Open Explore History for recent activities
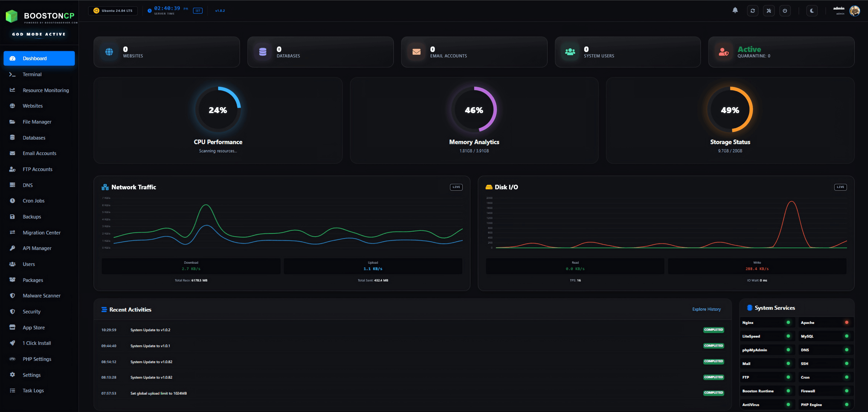 click(x=706, y=309)
